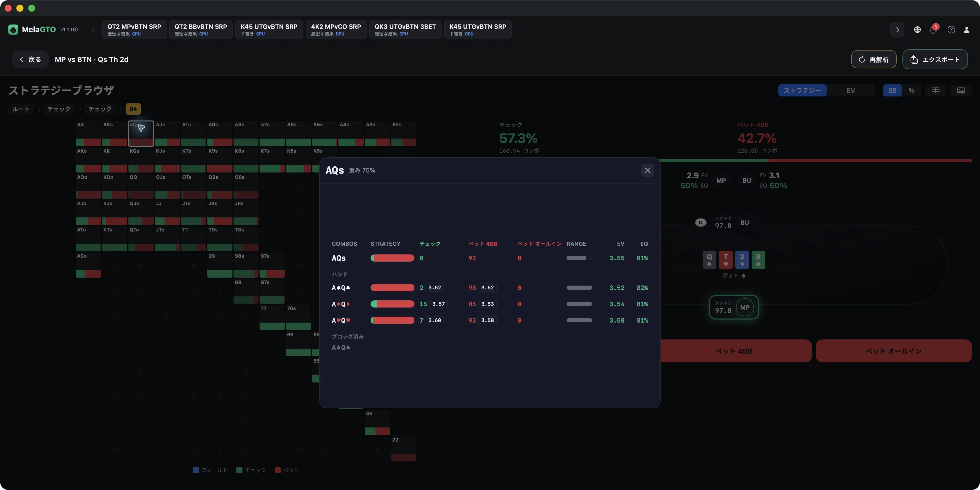
Task: Click the BU seat circle at table
Action: pyautogui.click(x=745, y=223)
